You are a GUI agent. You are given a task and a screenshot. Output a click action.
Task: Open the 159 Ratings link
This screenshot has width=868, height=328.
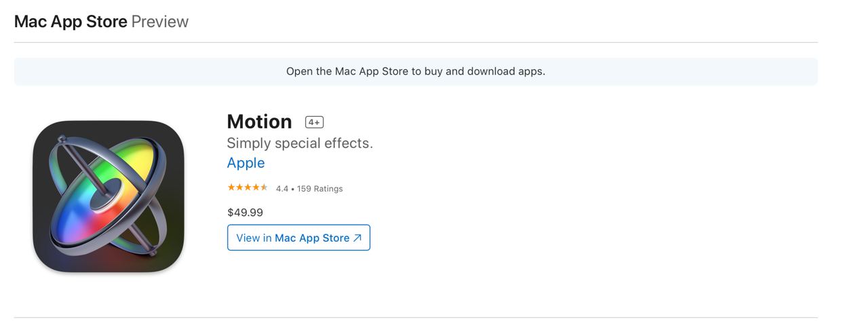pyautogui.click(x=320, y=189)
